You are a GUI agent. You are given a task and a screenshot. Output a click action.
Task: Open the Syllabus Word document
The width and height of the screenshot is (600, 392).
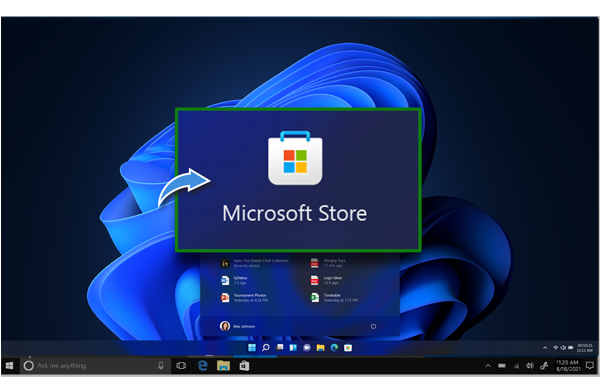234,280
